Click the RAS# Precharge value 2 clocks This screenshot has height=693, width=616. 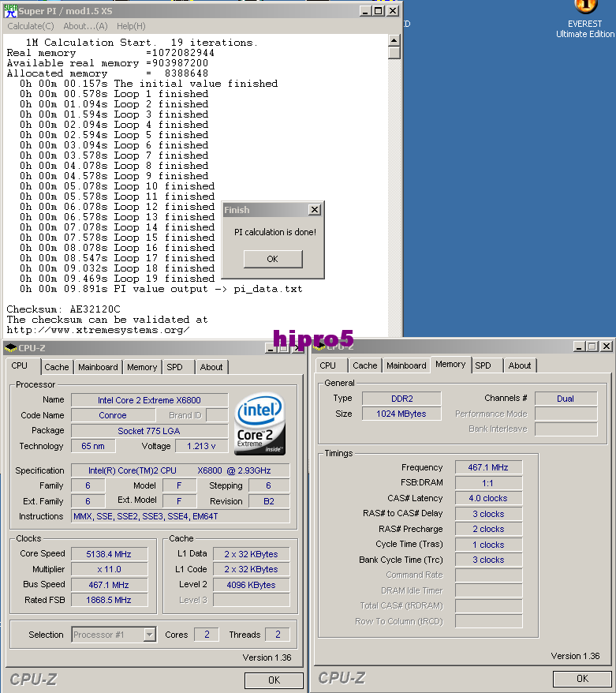click(488, 529)
